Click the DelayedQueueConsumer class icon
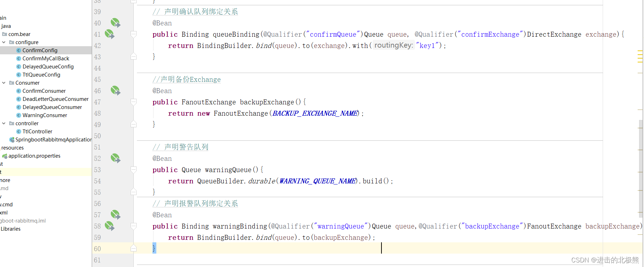 (x=19, y=107)
